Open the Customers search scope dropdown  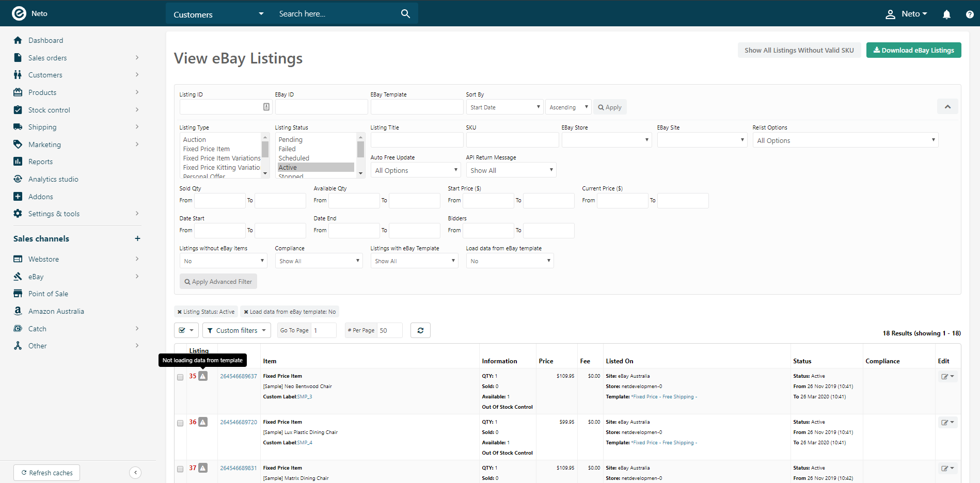tap(218, 14)
